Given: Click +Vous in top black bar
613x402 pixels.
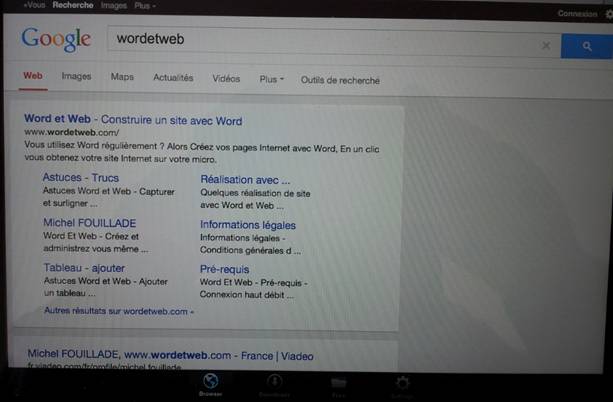Looking at the screenshot, I should [34, 5].
